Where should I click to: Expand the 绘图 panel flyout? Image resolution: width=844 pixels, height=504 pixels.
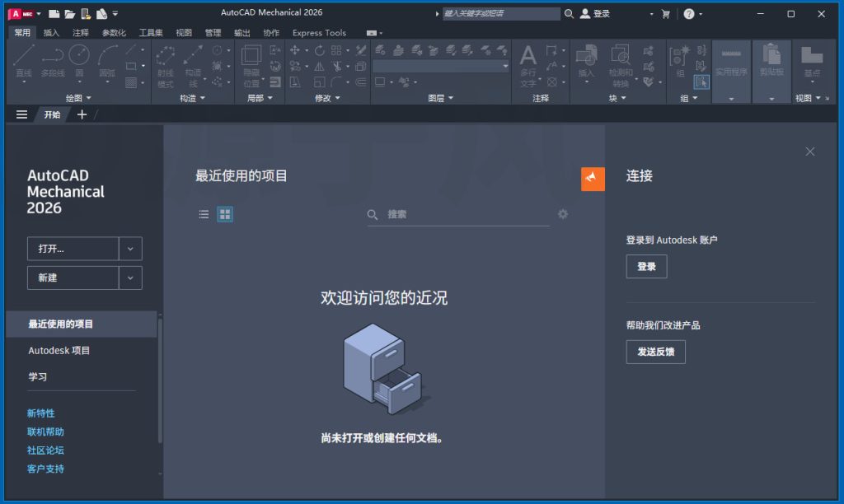pyautogui.click(x=78, y=98)
